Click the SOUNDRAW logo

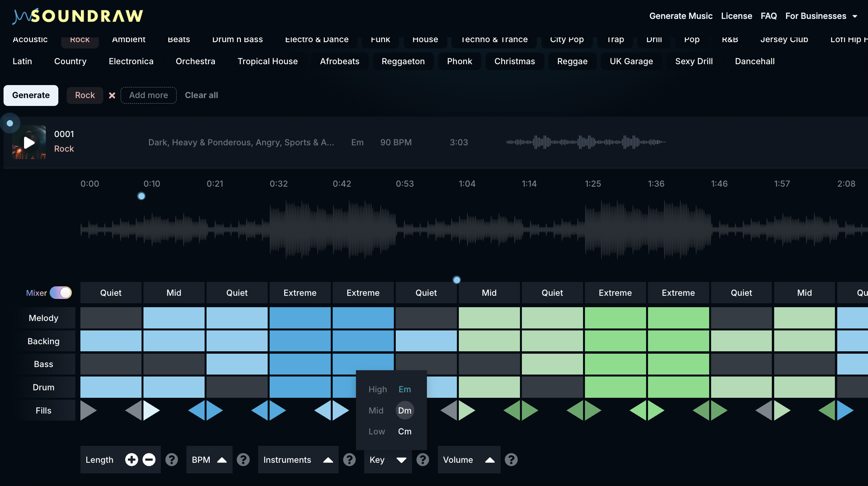(x=78, y=16)
